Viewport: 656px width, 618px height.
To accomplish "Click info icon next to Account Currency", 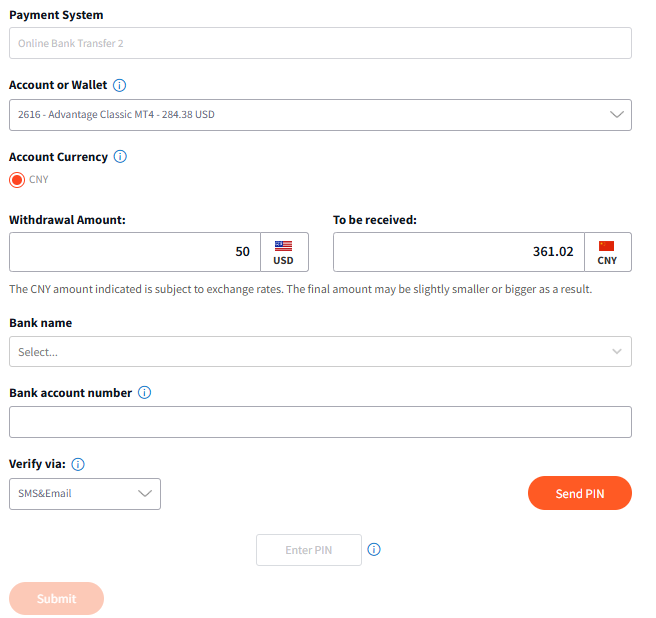I will 120,156.
